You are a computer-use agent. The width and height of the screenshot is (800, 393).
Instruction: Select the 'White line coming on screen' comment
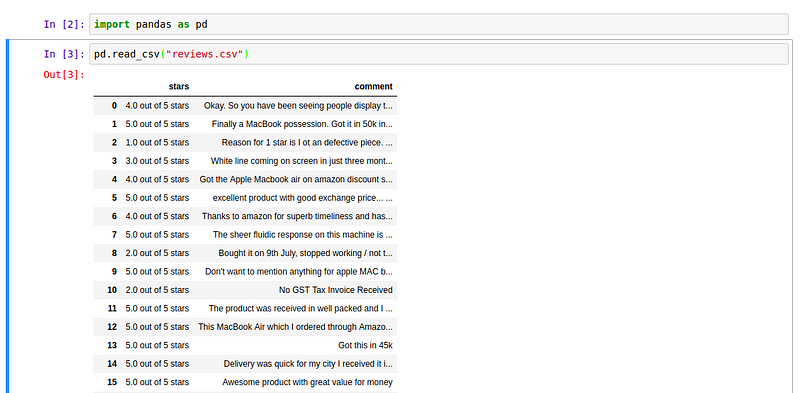coord(302,161)
